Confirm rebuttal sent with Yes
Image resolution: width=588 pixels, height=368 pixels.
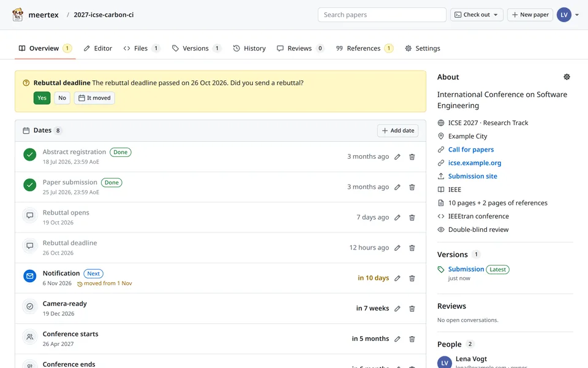pos(42,98)
